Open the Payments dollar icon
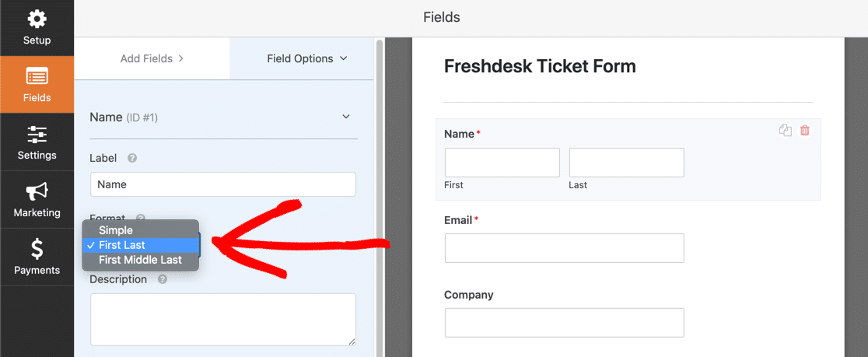This screenshot has height=357, width=868. point(37,249)
